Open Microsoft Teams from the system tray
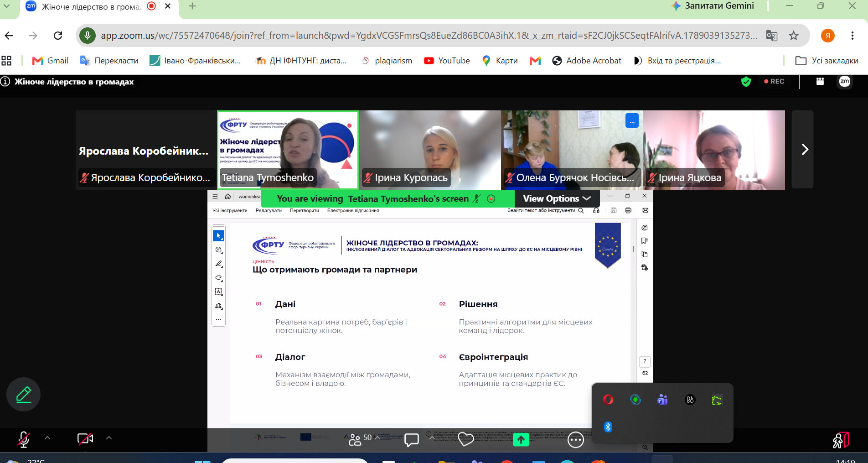The width and height of the screenshot is (868, 463). click(662, 400)
